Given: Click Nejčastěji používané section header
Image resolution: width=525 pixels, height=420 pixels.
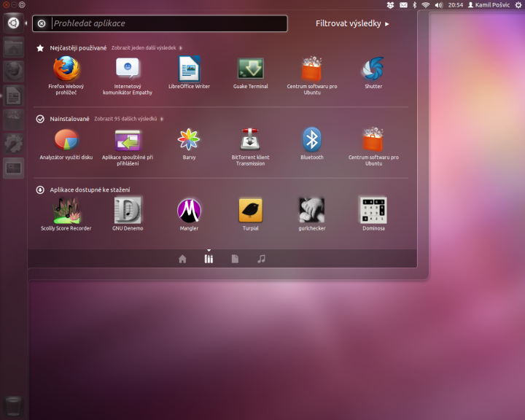Looking at the screenshot, I should pos(78,48).
